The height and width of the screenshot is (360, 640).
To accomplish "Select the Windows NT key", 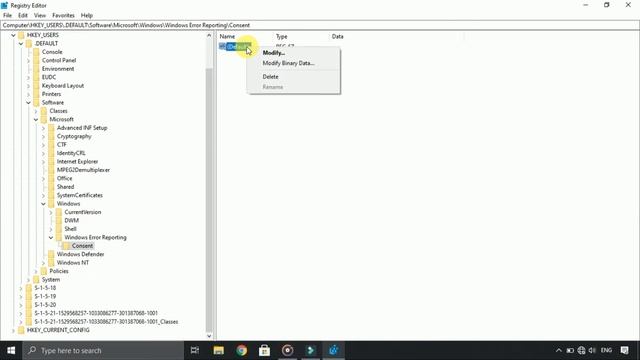I will (x=73, y=263).
